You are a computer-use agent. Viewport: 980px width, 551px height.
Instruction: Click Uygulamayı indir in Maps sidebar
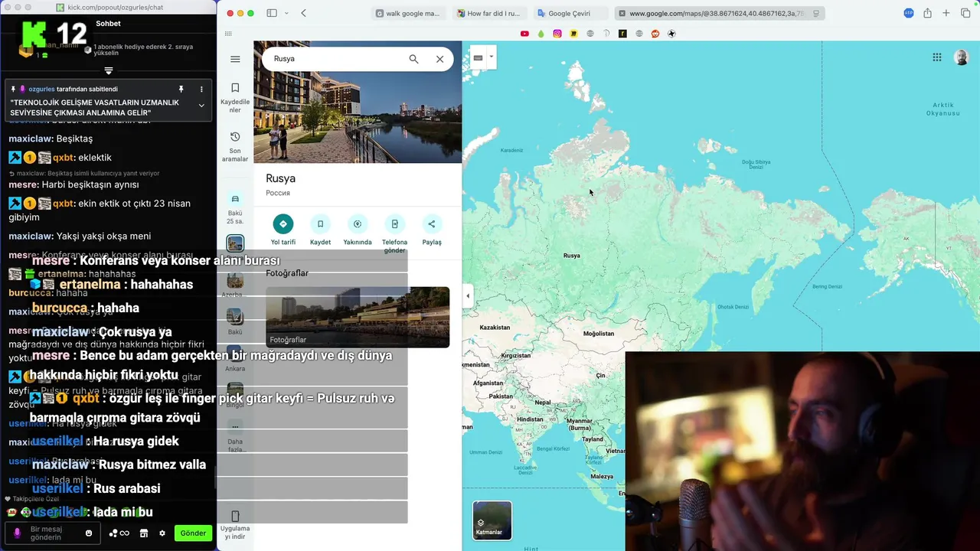click(235, 525)
